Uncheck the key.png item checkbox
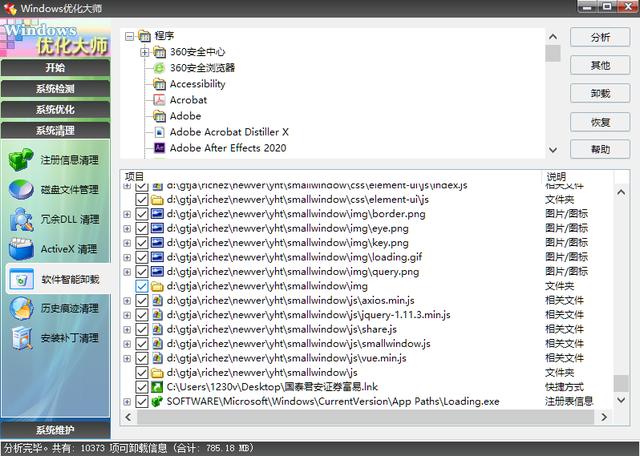Viewport: 640px width, 456px height. [142, 242]
